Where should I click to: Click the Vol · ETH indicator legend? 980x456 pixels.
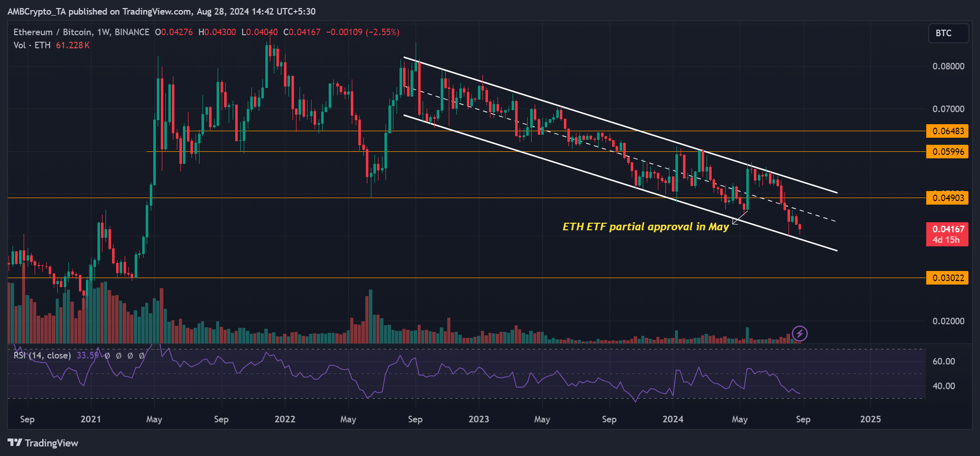point(32,45)
